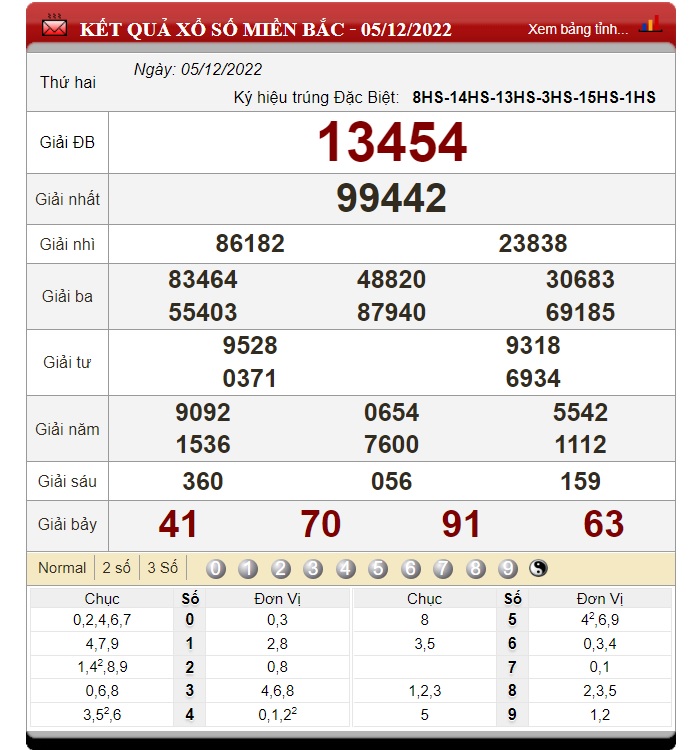Click third prize number 55403
The width and height of the screenshot is (700, 750).
(203, 312)
